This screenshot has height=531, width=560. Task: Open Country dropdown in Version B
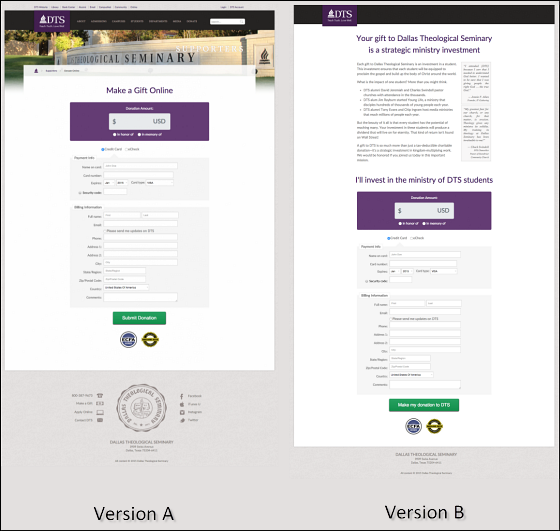[x=411, y=375]
